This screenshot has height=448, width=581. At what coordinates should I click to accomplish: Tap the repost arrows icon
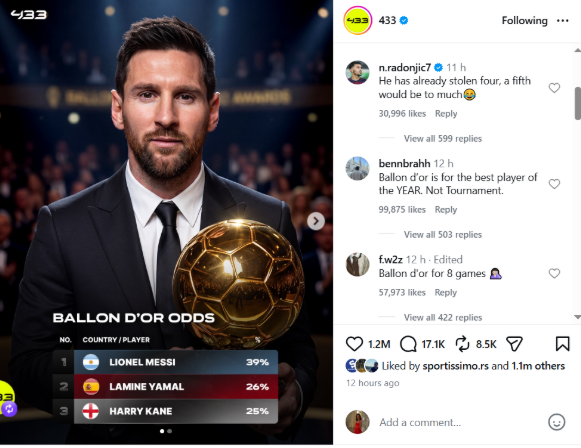(x=462, y=344)
